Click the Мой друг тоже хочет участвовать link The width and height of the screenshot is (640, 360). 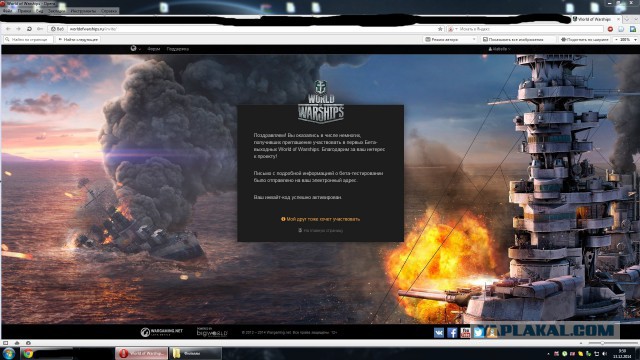[x=320, y=219]
